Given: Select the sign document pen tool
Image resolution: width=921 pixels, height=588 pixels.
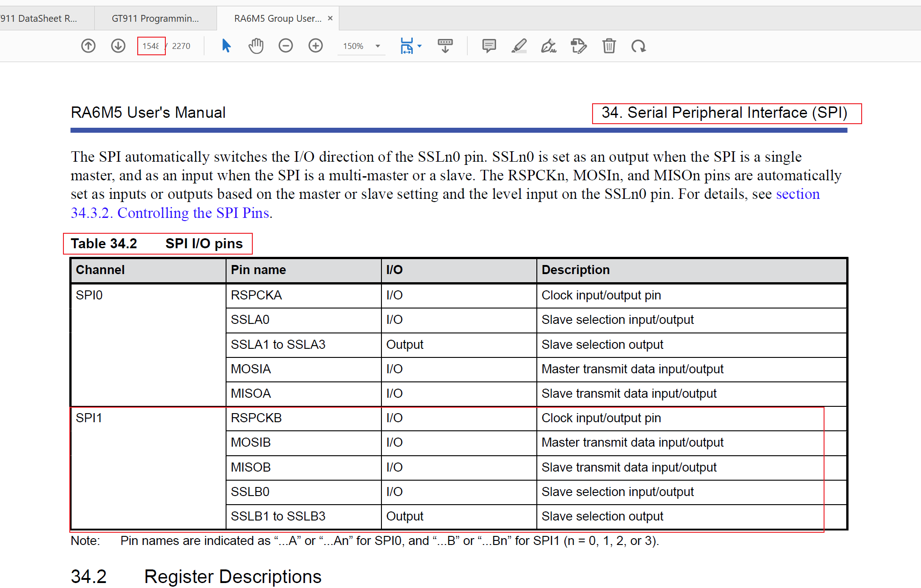Looking at the screenshot, I should pos(549,46).
